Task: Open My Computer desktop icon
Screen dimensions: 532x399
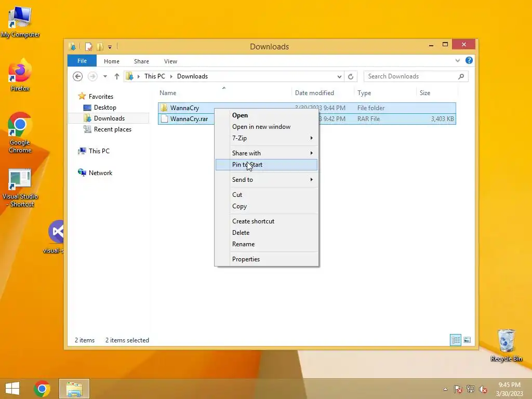Action: tap(20, 21)
